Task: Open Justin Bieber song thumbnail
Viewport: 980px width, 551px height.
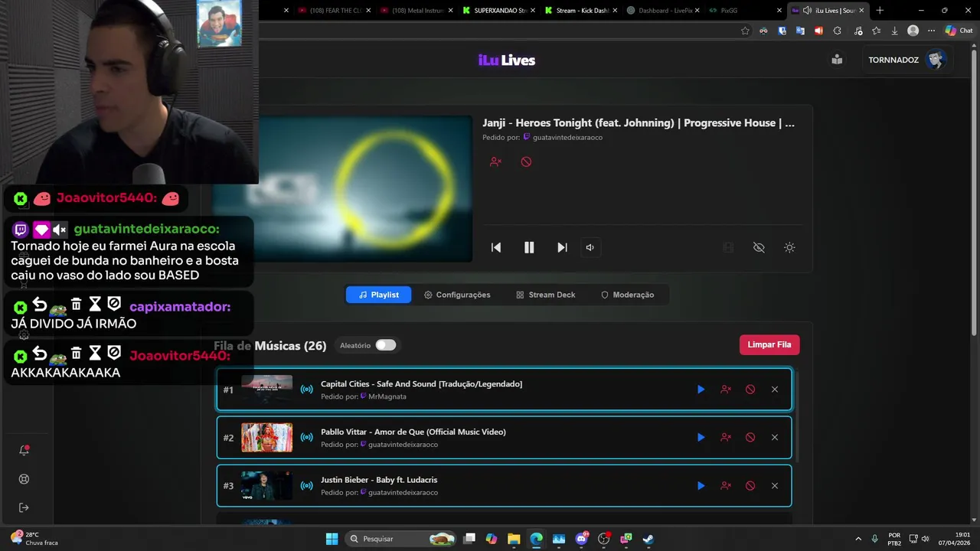Action: pos(266,486)
